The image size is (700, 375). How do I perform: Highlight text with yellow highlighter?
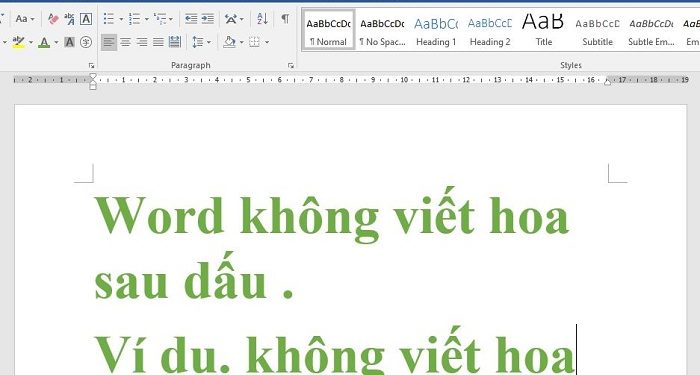point(18,42)
